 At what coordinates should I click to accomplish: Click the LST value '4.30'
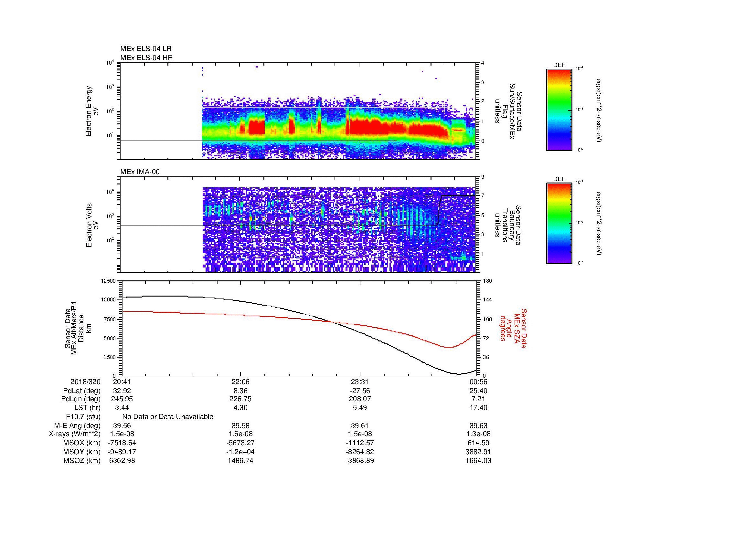pos(241,408)
